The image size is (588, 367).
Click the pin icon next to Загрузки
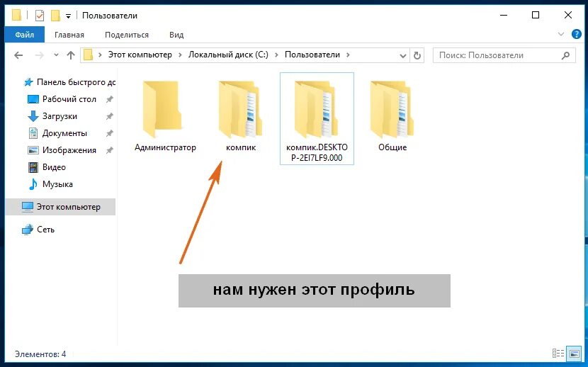(109, 116)
